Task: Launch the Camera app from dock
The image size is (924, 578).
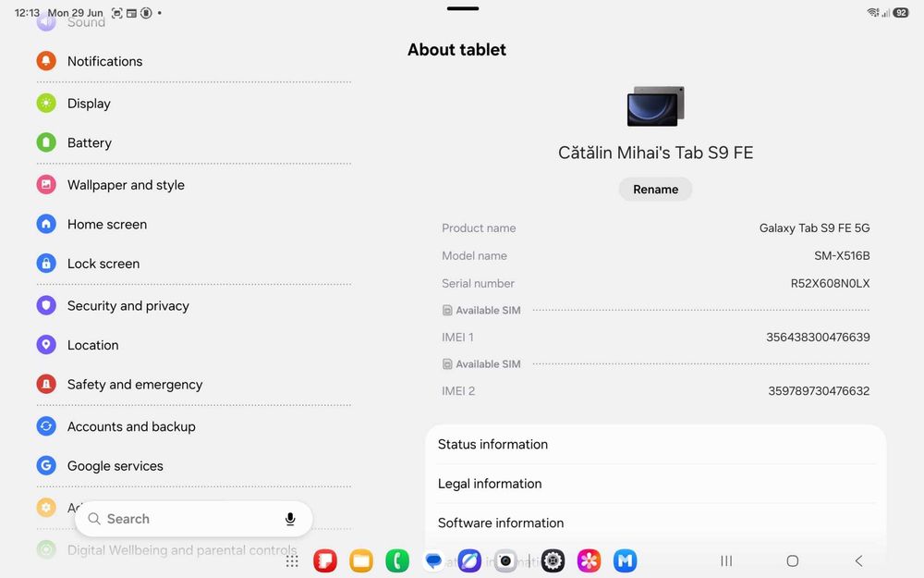Action: pyautogui.click(x=505, y=561)
